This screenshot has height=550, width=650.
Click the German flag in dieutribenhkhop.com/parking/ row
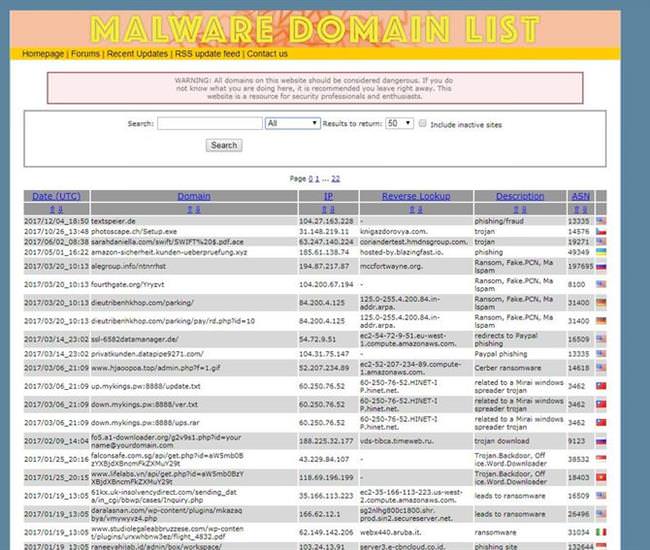coord(601,303)
